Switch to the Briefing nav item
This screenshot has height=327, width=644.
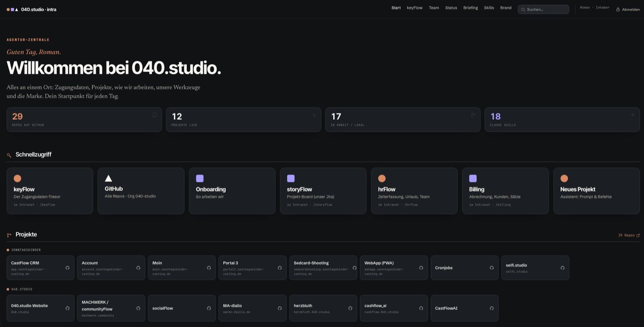tap(471, 8)
